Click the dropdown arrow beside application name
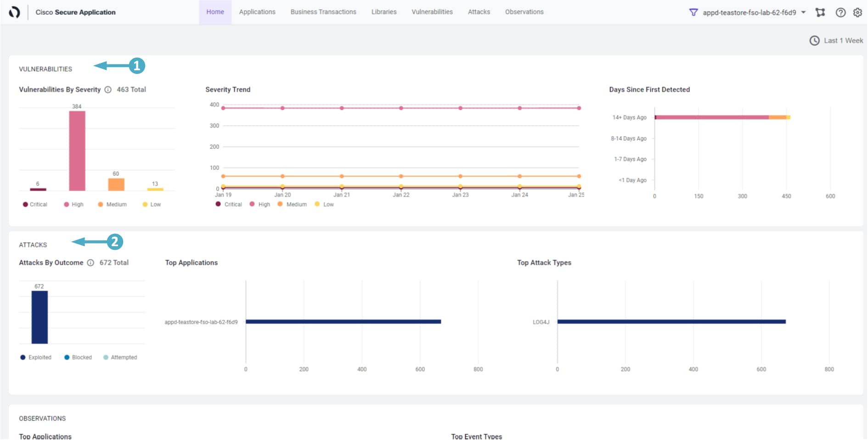 [803, 12]
